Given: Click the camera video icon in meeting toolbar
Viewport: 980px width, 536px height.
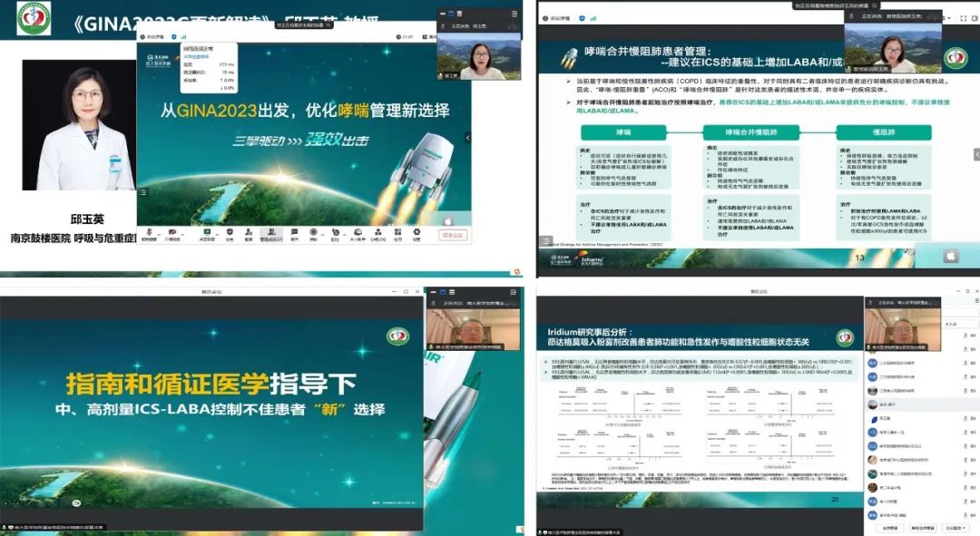Looking at the screenshot, I should [173, 230].
